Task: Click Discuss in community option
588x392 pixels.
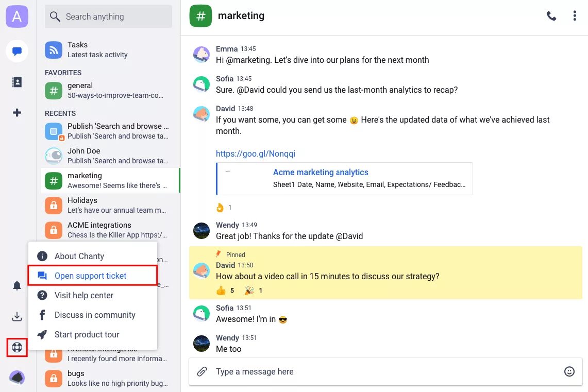Action: point(95,315)
